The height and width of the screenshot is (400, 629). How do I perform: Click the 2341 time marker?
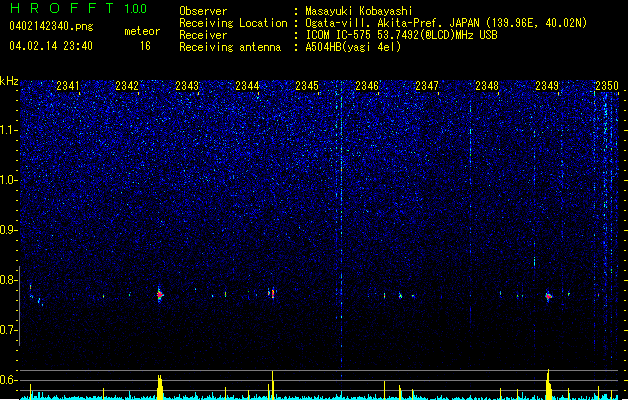point(68,86)
